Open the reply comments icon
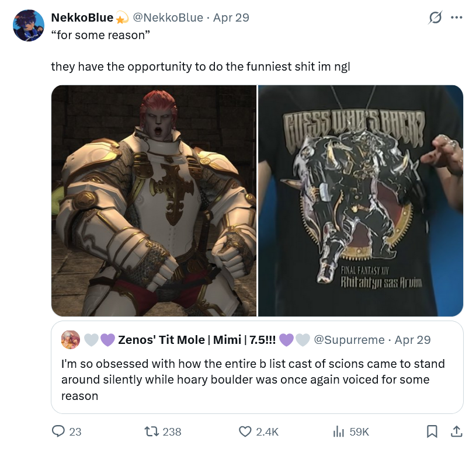This screenshot has width=476, height=449. (x=58, y=431)
